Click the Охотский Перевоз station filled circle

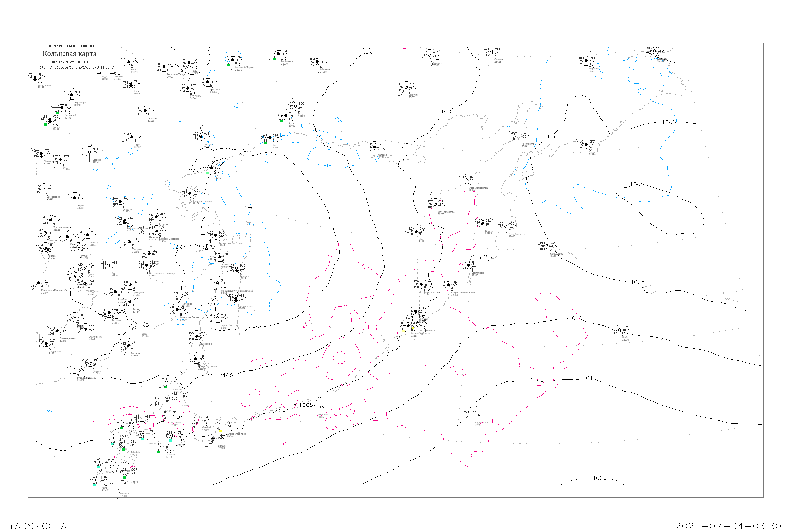pyautogui.click(x=232, y=60)
